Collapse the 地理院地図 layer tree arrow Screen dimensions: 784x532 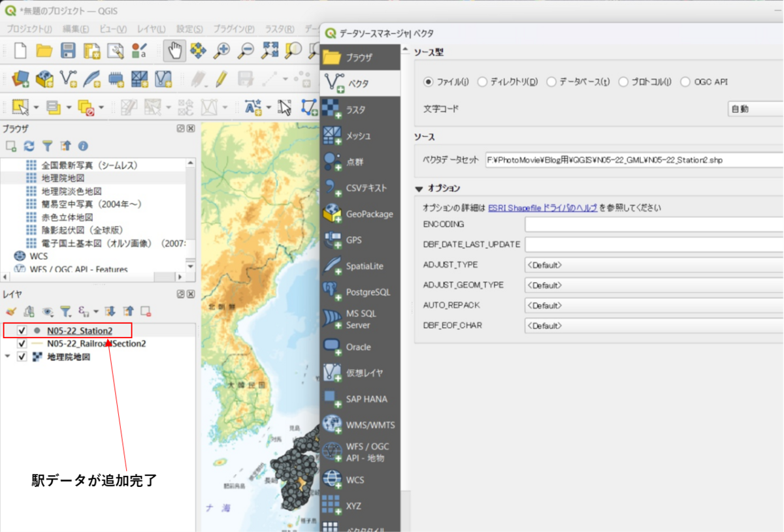coord(7,357)
